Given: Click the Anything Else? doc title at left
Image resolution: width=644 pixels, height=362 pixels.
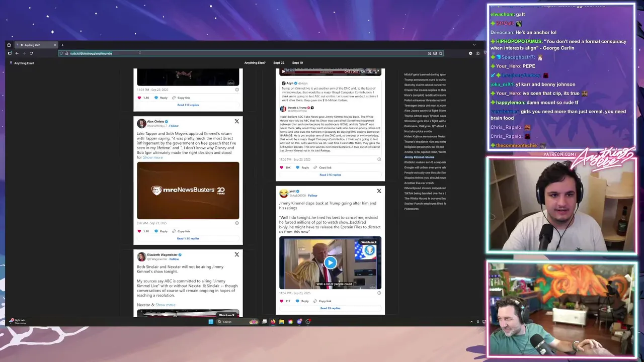Looking at the screenshot, I should click(x=24, y=63).
